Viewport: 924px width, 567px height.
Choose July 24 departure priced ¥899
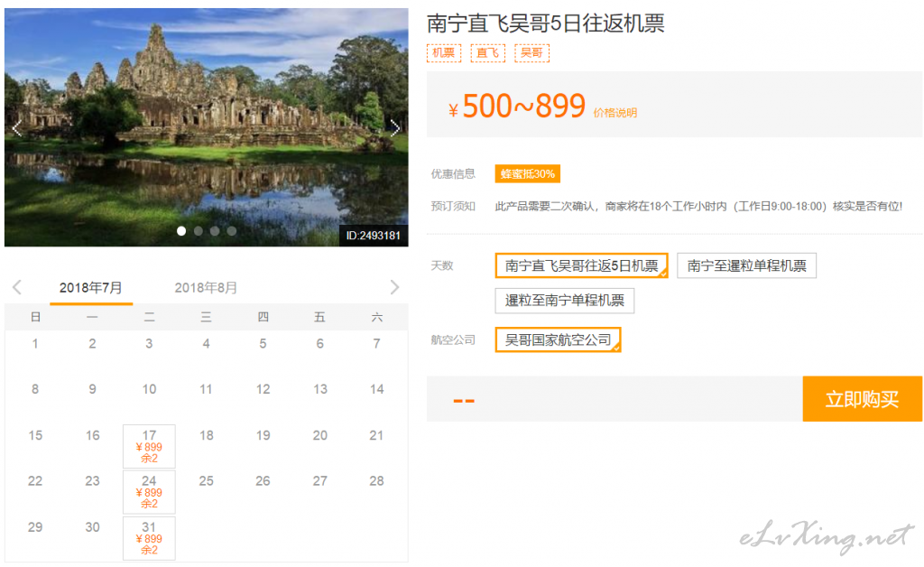[x=149, y=492]
